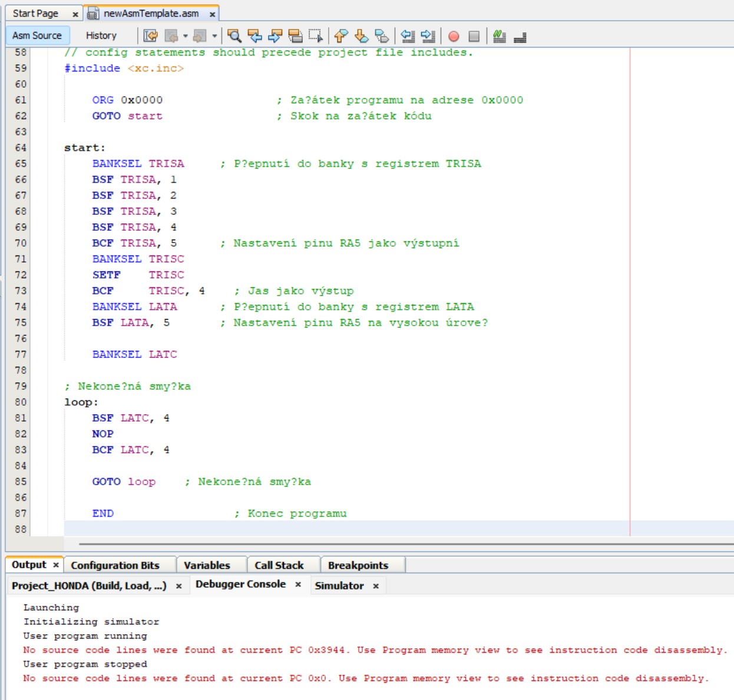
Task: Shift line right in editor
Action: [x=428, y=36]
